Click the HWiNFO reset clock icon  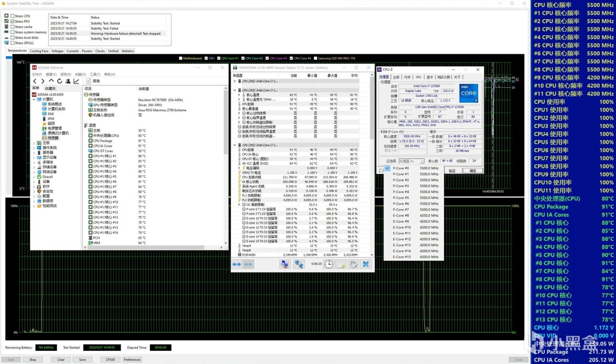pos(329,264)
